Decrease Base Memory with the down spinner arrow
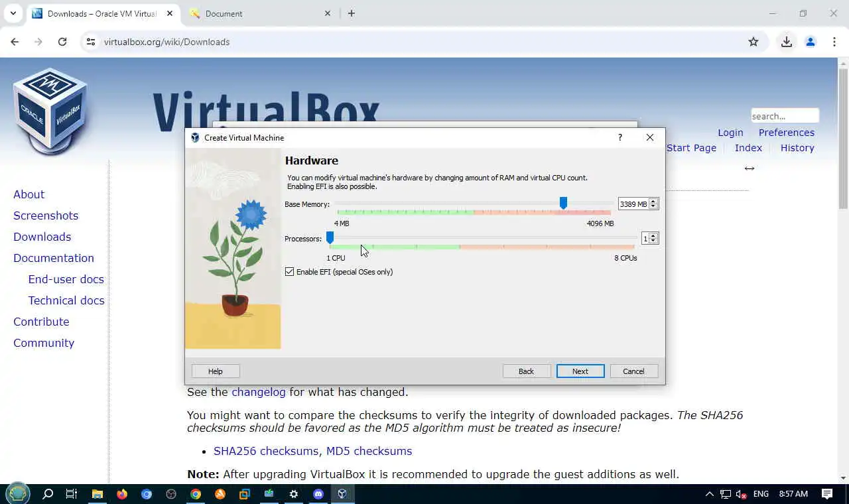Screen dimensions: 849x504 tap(654, 207)
